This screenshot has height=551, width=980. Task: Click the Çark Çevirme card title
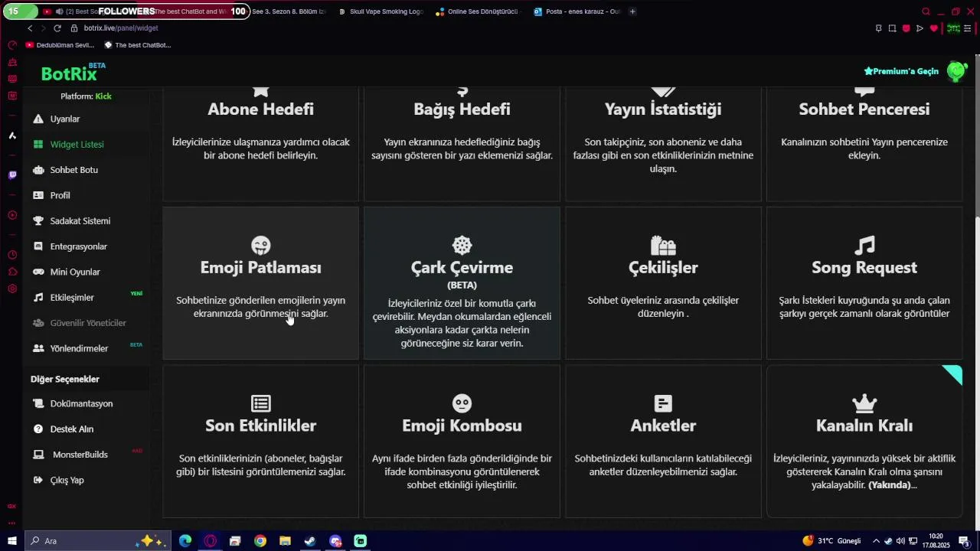[462, 268]
